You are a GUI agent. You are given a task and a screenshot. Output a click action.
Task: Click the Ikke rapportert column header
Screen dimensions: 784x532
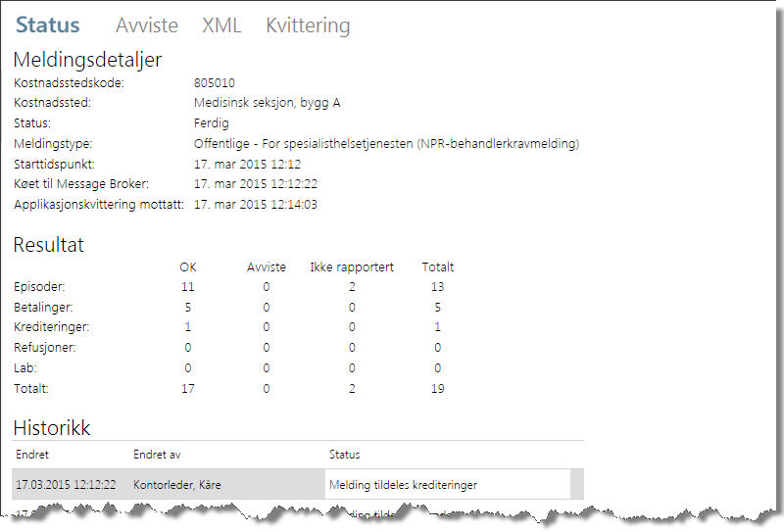[x=352, y=266]
